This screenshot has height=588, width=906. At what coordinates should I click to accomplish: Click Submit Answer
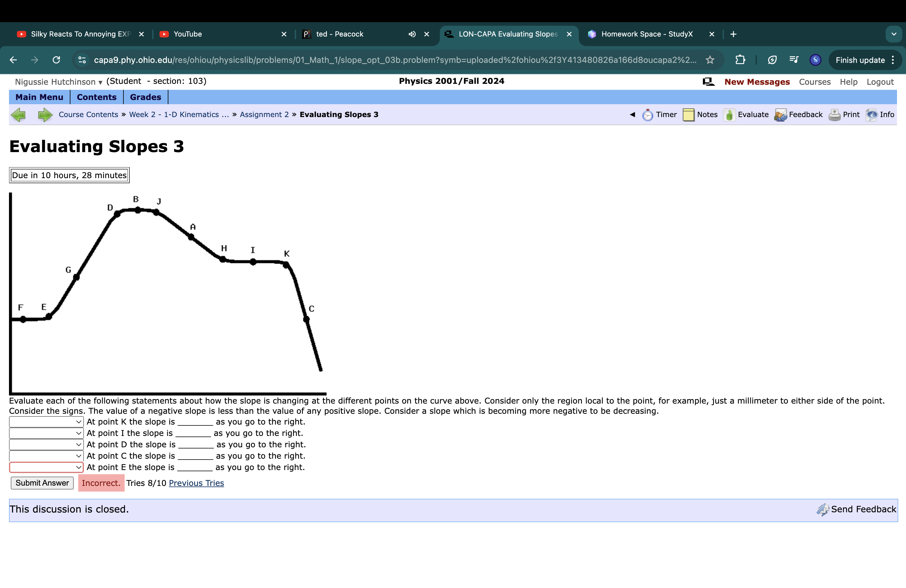point(42,483)
